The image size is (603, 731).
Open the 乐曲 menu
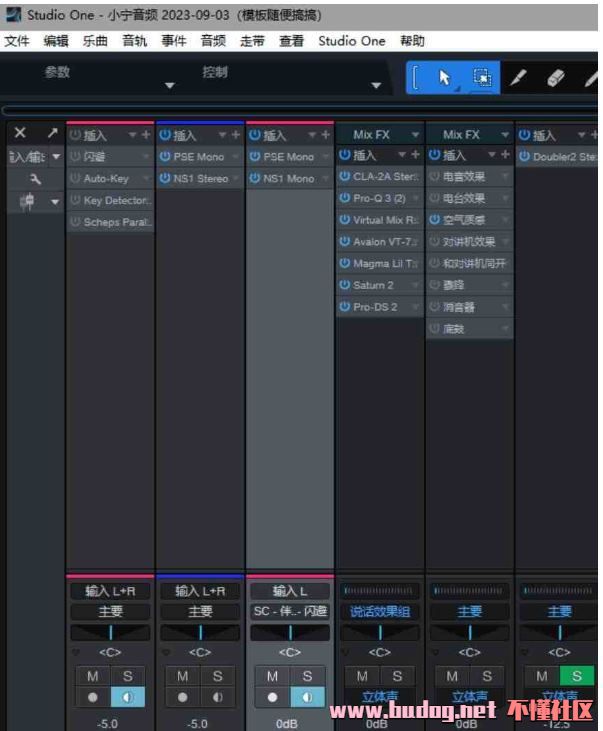click(95, 41)
